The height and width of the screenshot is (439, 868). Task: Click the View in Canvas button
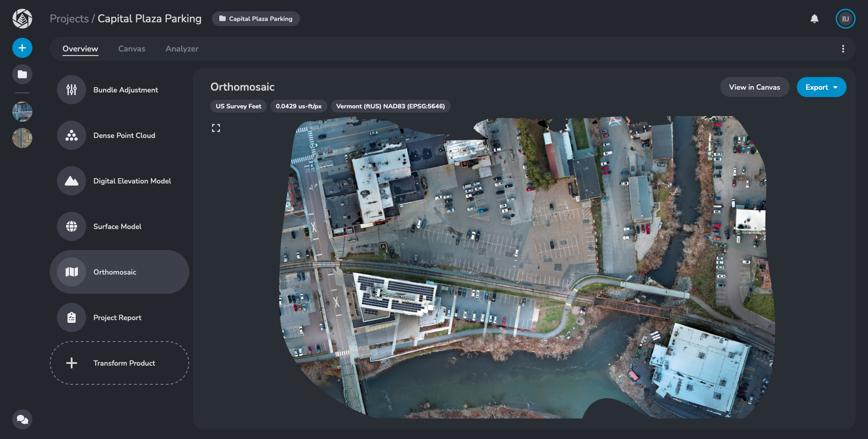click(754, 87)
